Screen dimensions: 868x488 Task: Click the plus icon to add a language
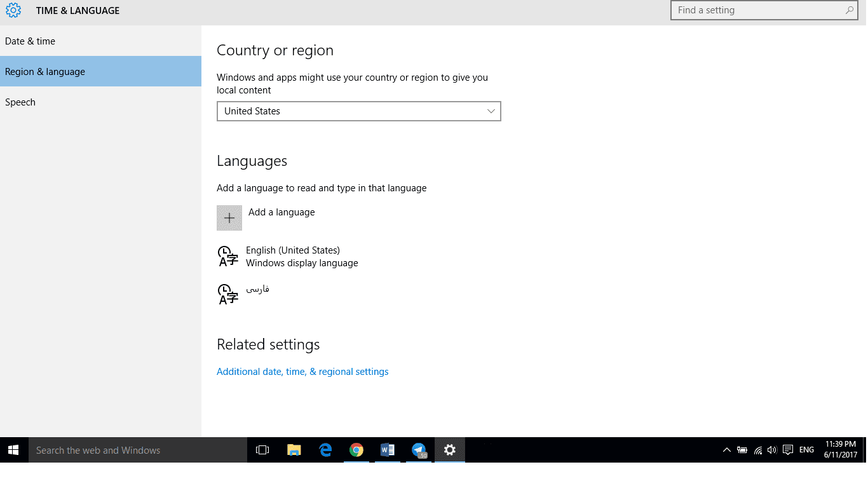point(229,218)
